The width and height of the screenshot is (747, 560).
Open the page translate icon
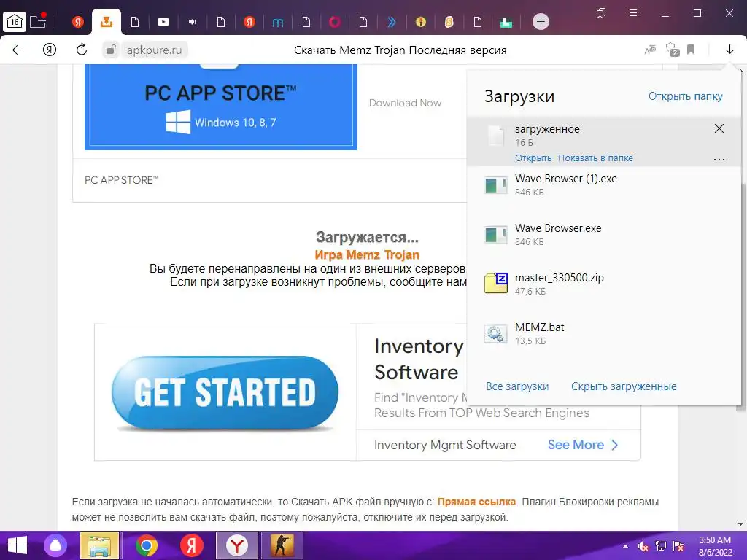pos(650,50)
